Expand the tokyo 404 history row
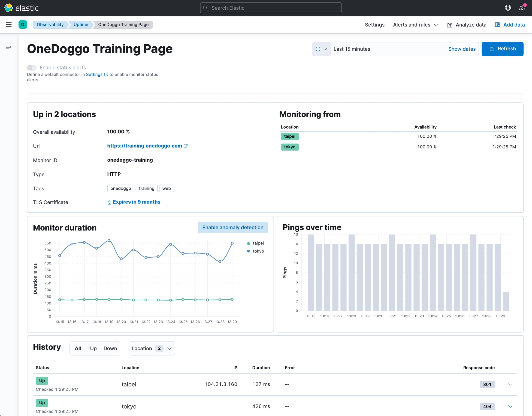 (x=510, y=407)
